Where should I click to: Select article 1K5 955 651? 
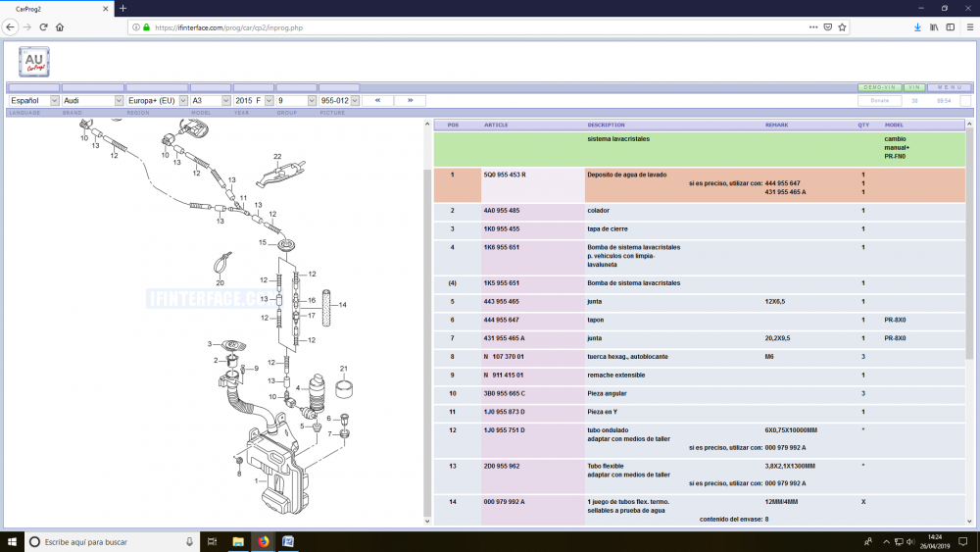click(501, 283)
